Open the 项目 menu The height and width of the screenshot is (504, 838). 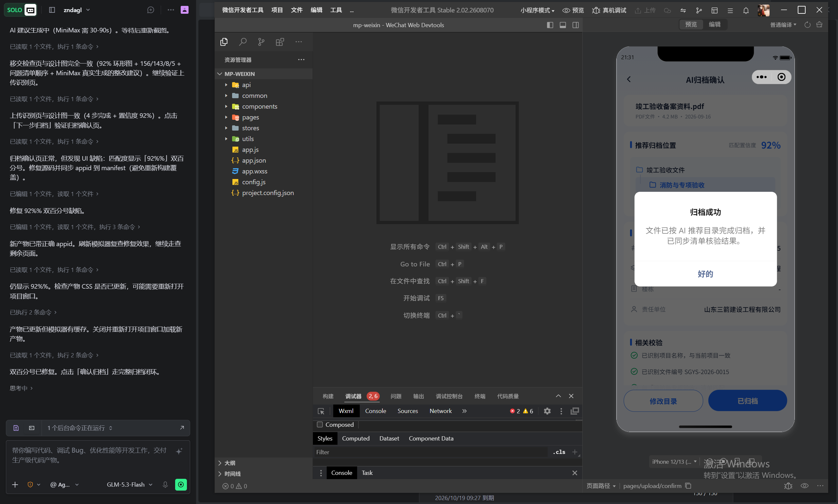pos(277,10)
